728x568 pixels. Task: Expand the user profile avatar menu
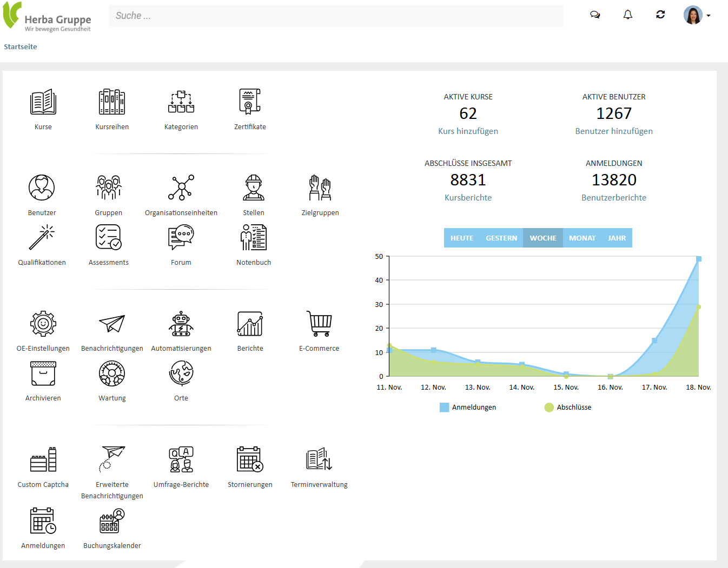click(697, 15)
